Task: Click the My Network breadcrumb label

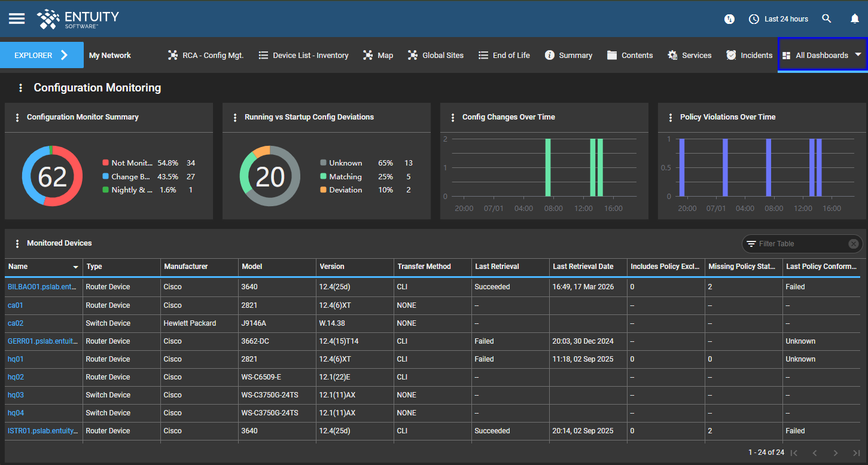Action: [110, 55]
